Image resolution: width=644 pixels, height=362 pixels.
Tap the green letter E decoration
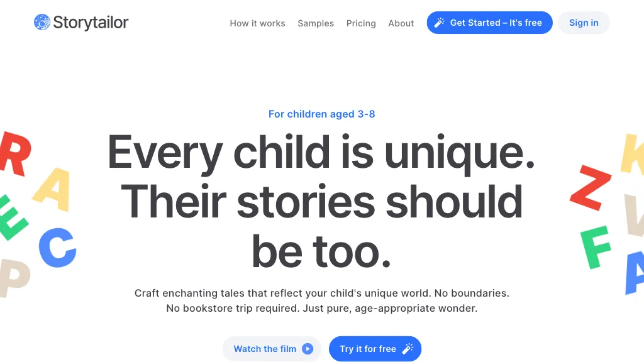(11, 217)
